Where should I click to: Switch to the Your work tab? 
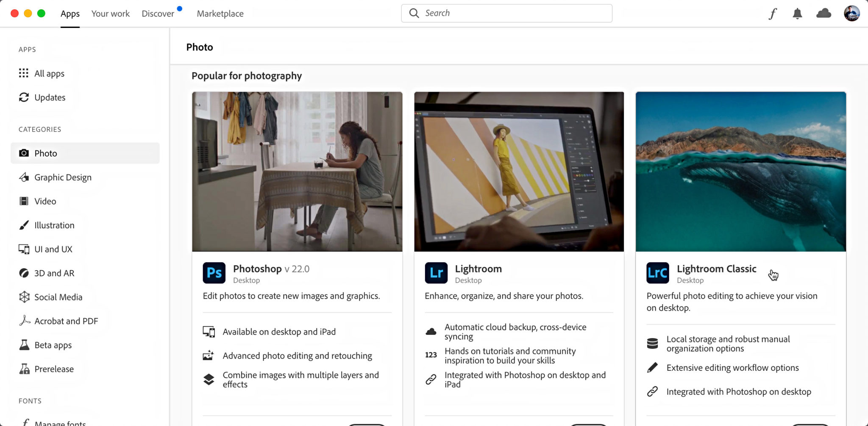click(x=110, y=14)
